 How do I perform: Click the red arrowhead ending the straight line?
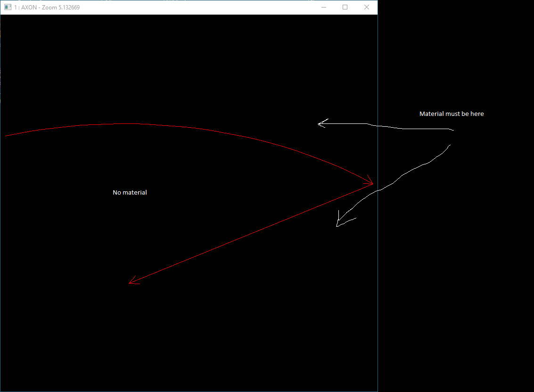[x=132, y=281]
